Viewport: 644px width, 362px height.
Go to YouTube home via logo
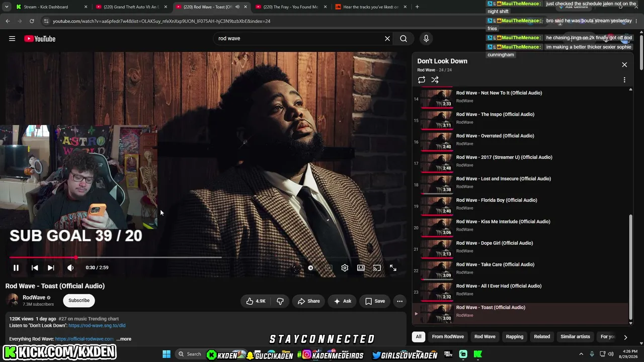click(40, 39)
